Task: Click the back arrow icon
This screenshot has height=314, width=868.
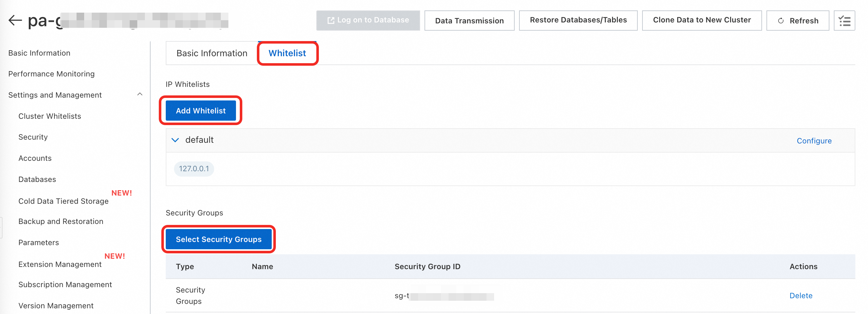Action: (15, 20)
